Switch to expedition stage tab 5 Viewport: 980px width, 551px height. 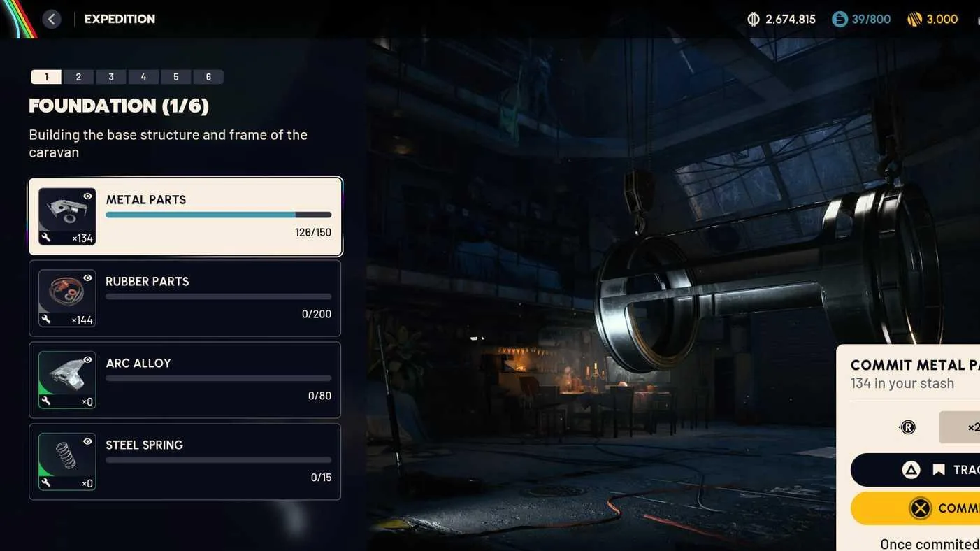(x=176, y=77)
